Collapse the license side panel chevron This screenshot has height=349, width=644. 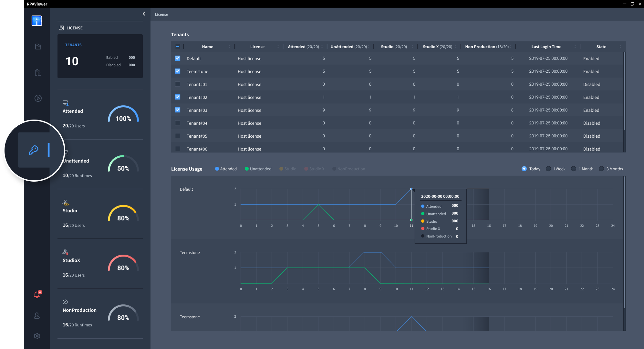point(144,14)
